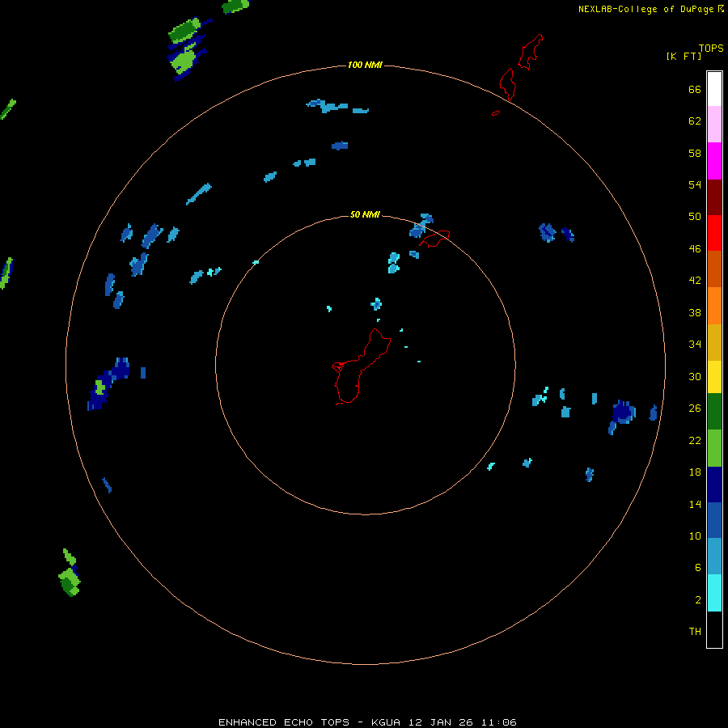The width and height of the screenshot is (728, 728).
Task: Click the legend value 62
Action: (x=695, y=121)
